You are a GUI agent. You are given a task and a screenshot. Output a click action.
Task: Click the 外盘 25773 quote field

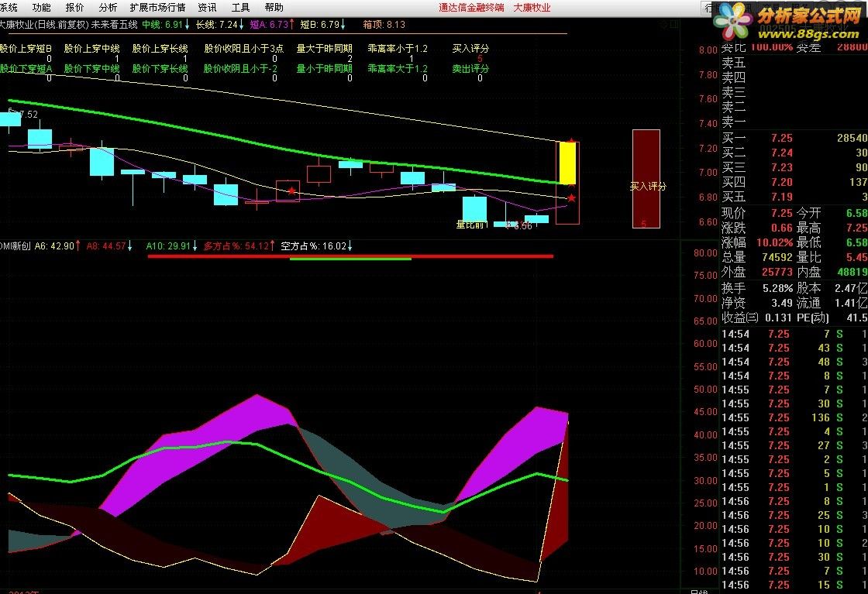pyautogui.click(x=757, y=272)
